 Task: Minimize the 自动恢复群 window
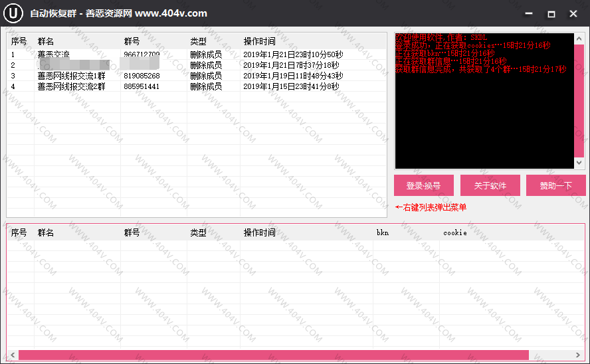pyautogui.click(x=529, y=13)
